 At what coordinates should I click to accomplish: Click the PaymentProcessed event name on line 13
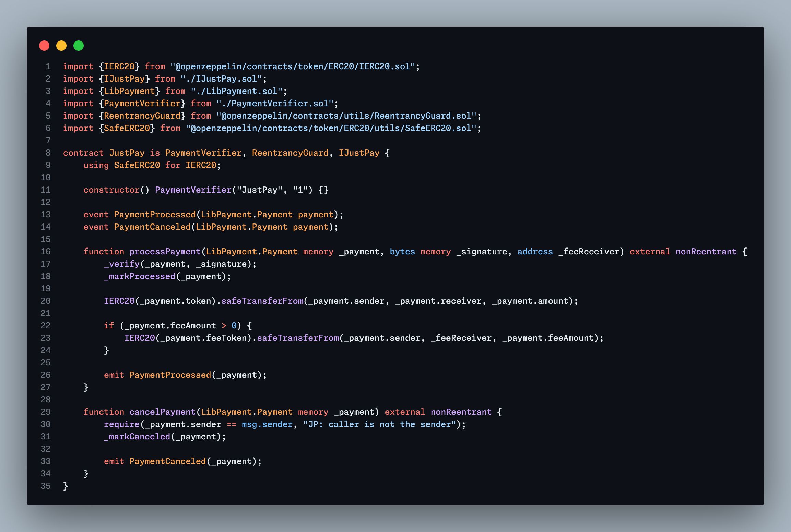click(155, 215)
